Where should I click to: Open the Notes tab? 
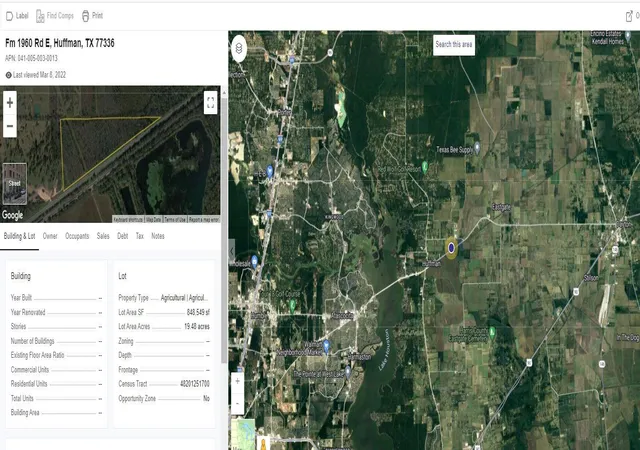[x=158, y=236]
